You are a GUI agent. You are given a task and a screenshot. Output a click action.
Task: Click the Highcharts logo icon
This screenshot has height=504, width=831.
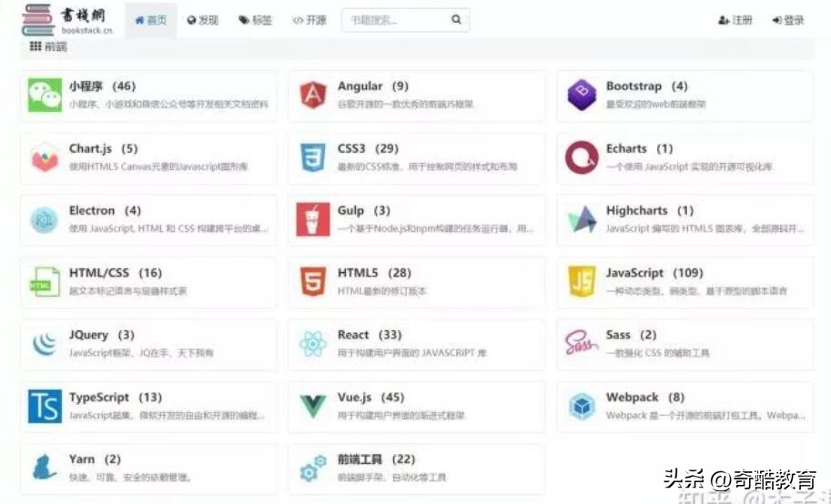click(x=582, y=219)
